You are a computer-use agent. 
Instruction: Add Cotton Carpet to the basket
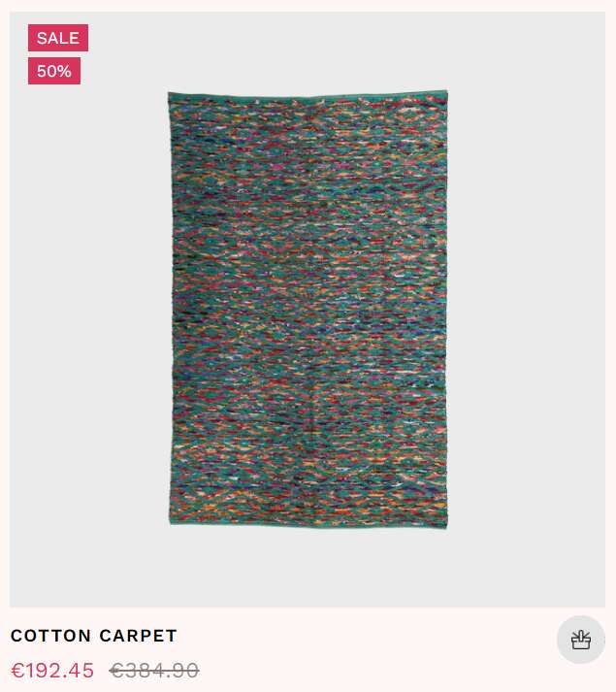pyautogui.click(x=581, y=640)
